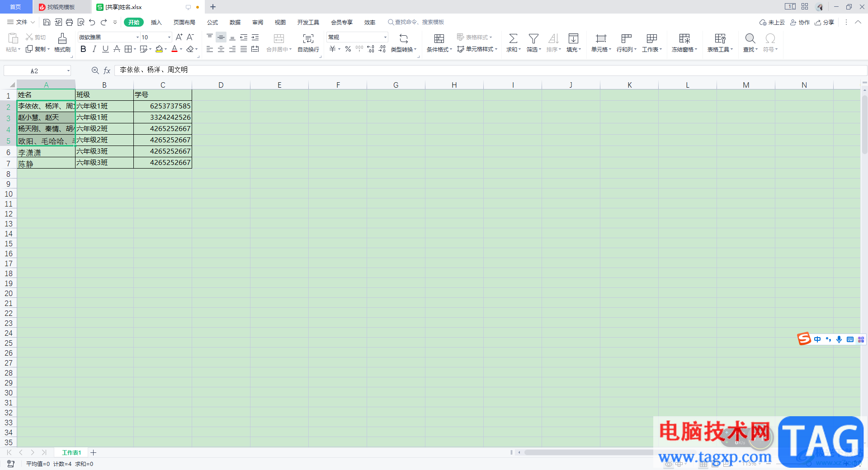The width and height of the screenshot is (868, 470).
Task: Open the Table Tools (表格工具) dropdown
Action: pos(720,43)
